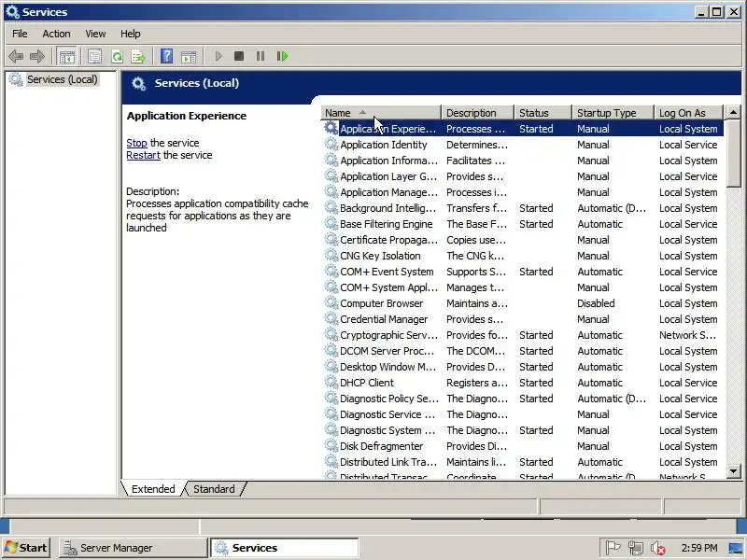Click network tray icon
The height and width of the screenshot is (560, 747).
635,548
